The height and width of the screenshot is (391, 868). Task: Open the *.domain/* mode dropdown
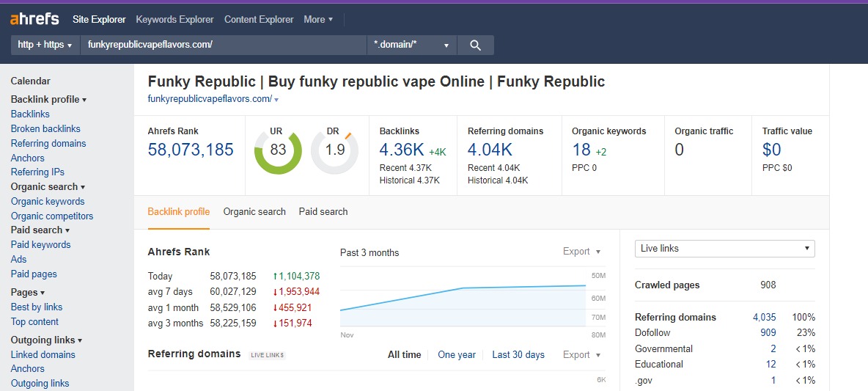tap(411, 45)
